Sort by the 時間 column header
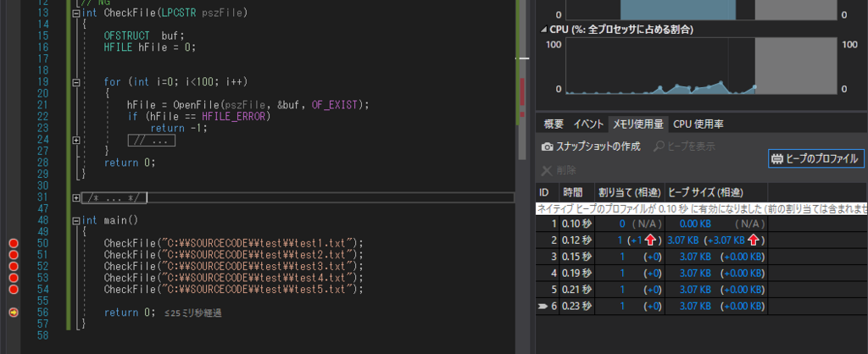This screenshot has width=868, height=354. [576, 192]
